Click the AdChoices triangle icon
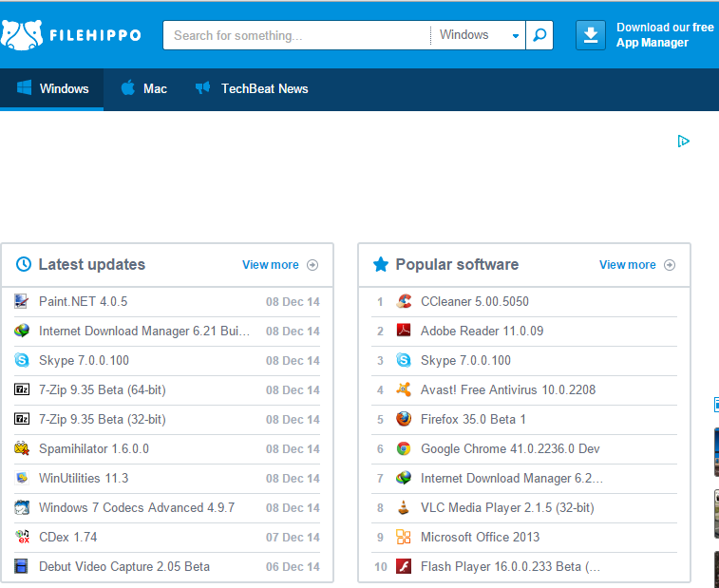Image resolution: width=719 pixels, height=588 pixels. click(683, 141)
